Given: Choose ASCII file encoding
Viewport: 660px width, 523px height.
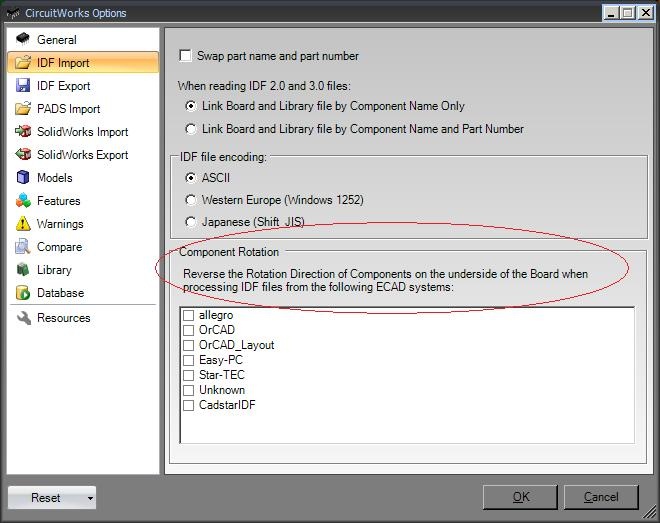Looking at the screenshot, I should click(190, 178).
